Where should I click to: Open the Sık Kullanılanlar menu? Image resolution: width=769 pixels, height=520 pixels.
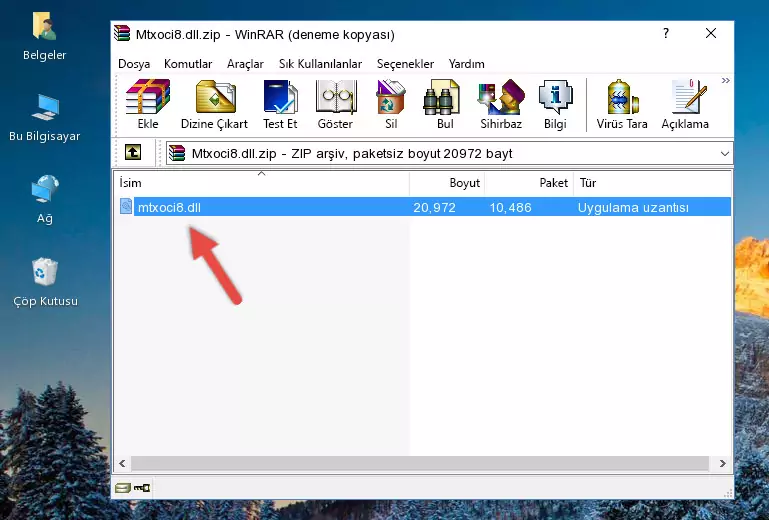[x=320, y=64]
